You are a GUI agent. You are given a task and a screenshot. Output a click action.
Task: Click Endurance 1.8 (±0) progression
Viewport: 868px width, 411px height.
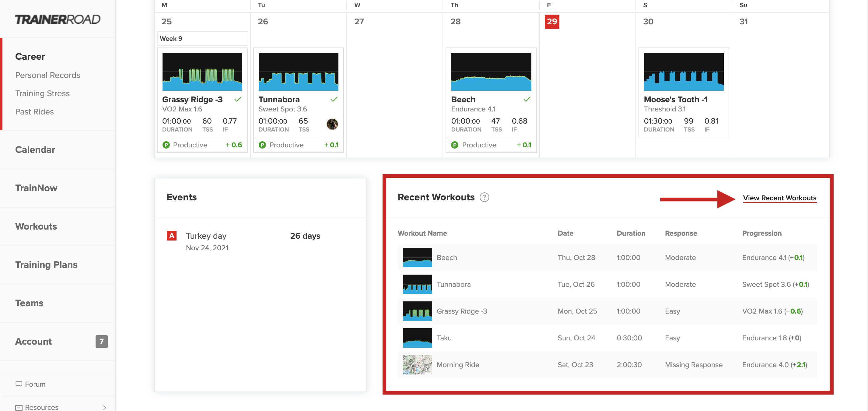pyautogui.click(x=771, y=338)
